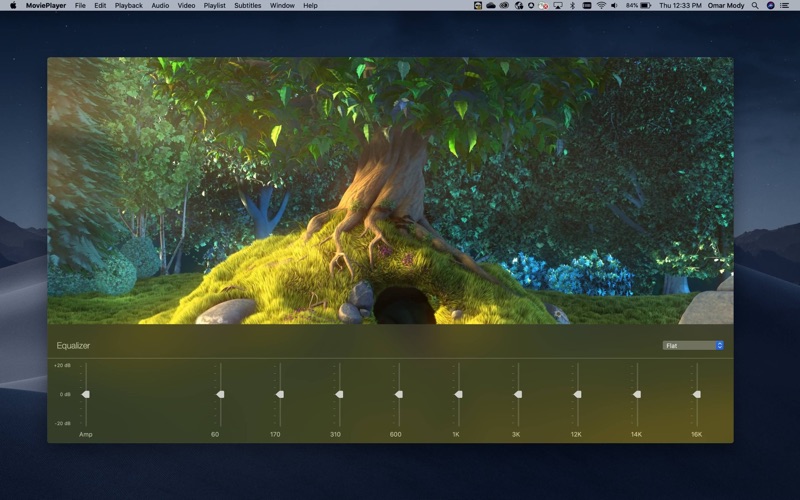Open the Playback menu
Screen dimensions: 800x500
(129, 6)
